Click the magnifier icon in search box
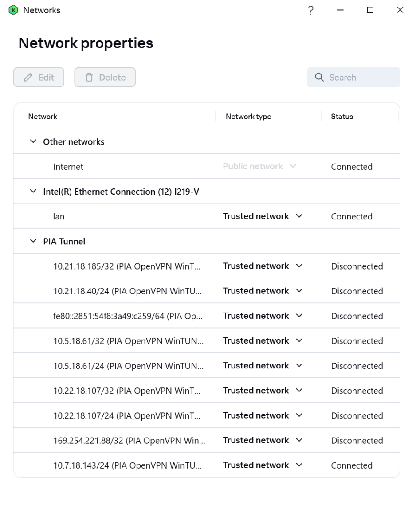 click(x=319, y=78)
